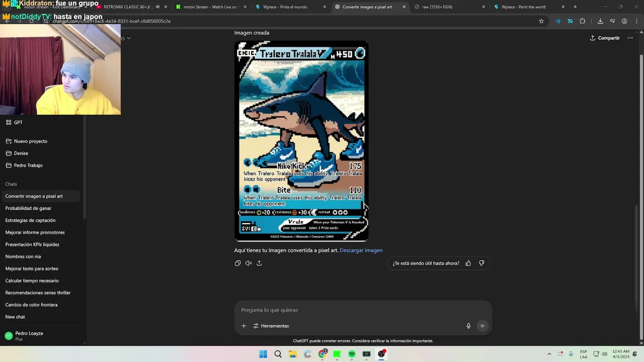Image resolution: width=644 pixels, height=362 pixels.
Task: Open chat Calcular tiempo necesario
Action: [32, 281]
